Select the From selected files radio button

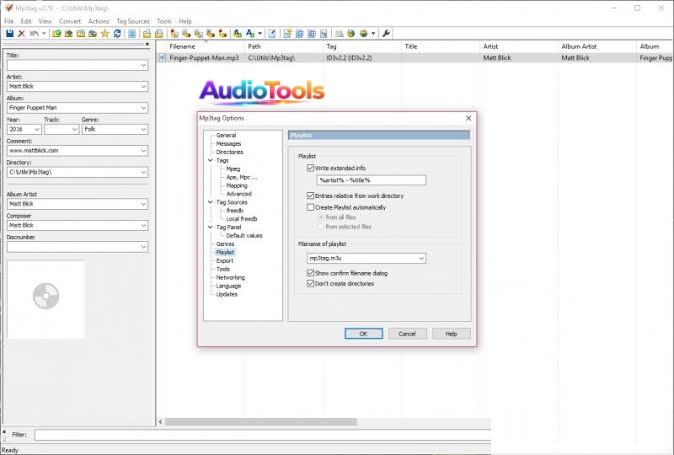point(321,226)
